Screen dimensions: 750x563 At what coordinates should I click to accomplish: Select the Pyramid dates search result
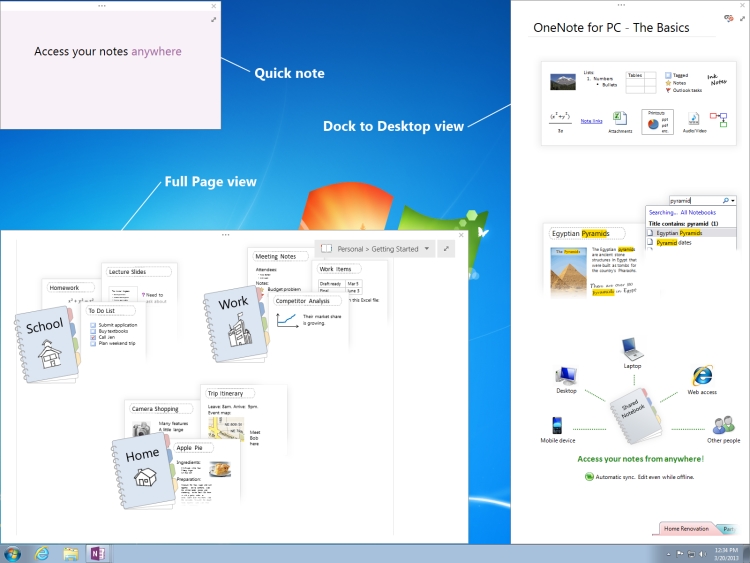coord(691,243)
